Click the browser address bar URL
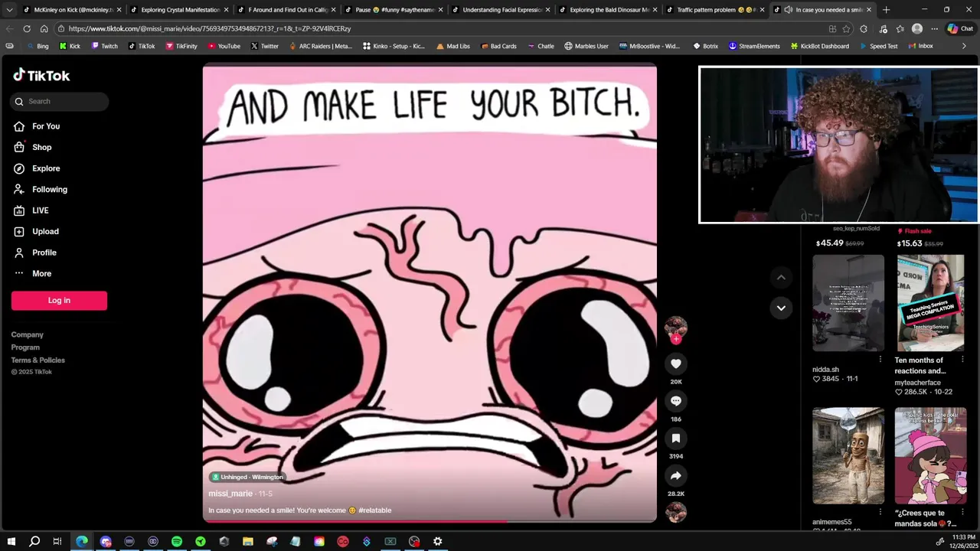 [x=209, y=28]
